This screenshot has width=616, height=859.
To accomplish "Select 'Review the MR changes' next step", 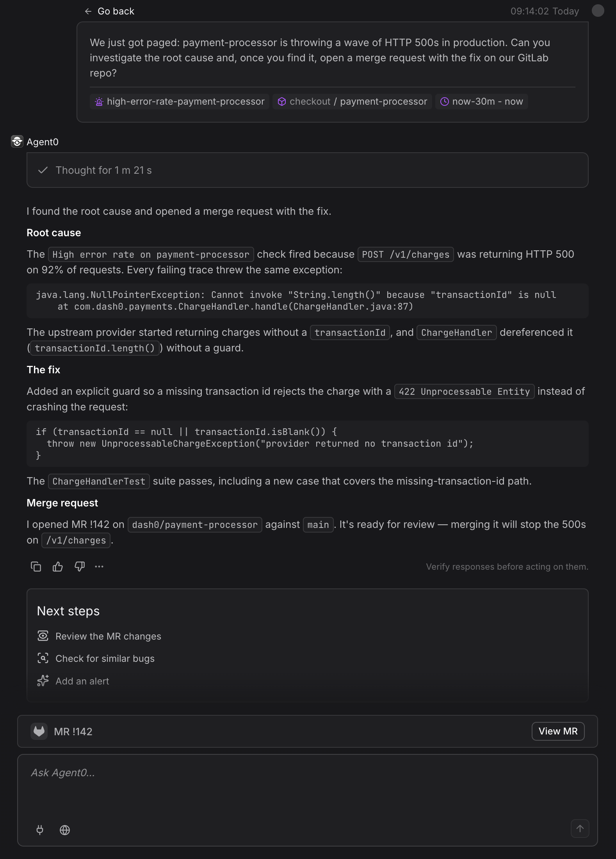I will tap(99, 636).
